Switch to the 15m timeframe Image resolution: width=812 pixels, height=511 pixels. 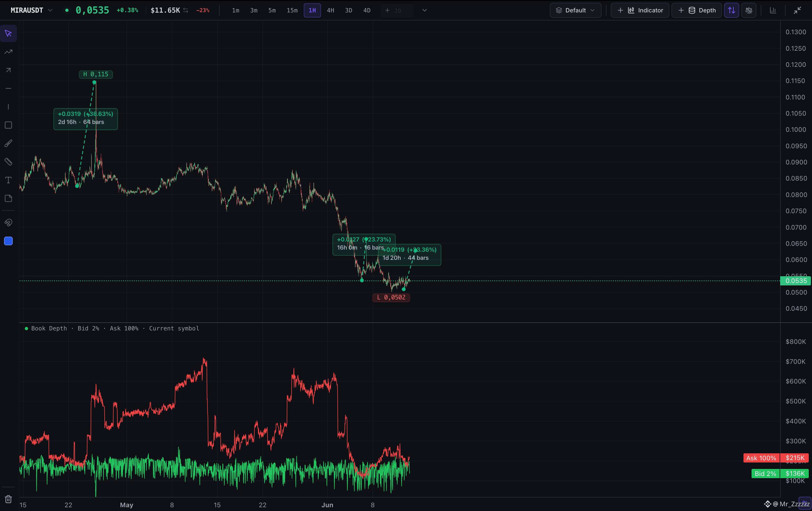point(292,11)
